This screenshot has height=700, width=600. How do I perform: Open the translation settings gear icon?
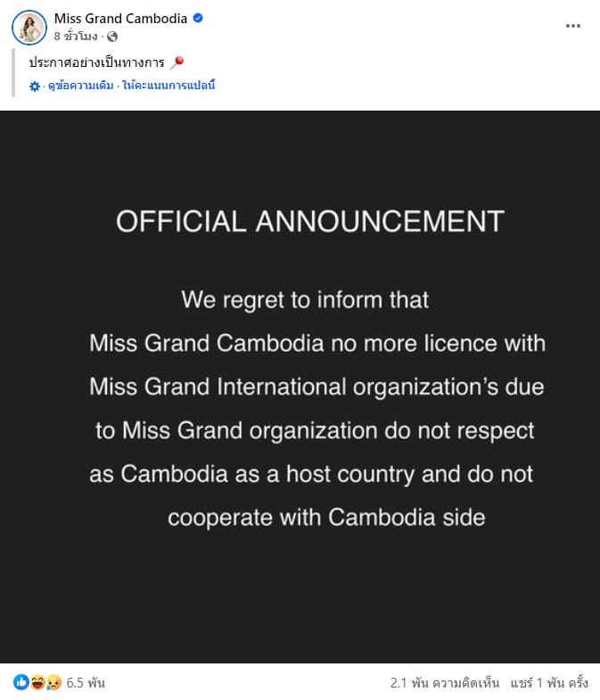(35, 86)
